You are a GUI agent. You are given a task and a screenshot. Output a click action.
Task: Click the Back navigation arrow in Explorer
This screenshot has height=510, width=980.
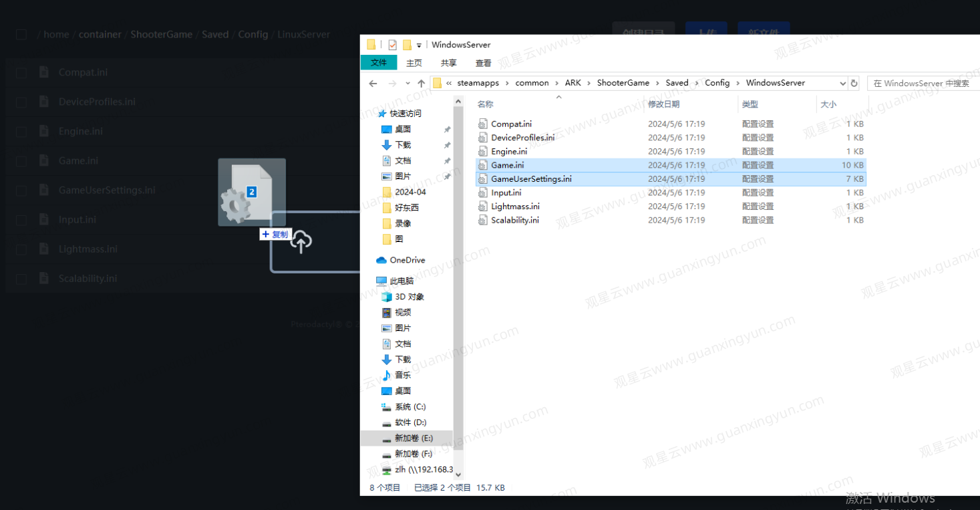pyautogui.click(x=373, y=84)
